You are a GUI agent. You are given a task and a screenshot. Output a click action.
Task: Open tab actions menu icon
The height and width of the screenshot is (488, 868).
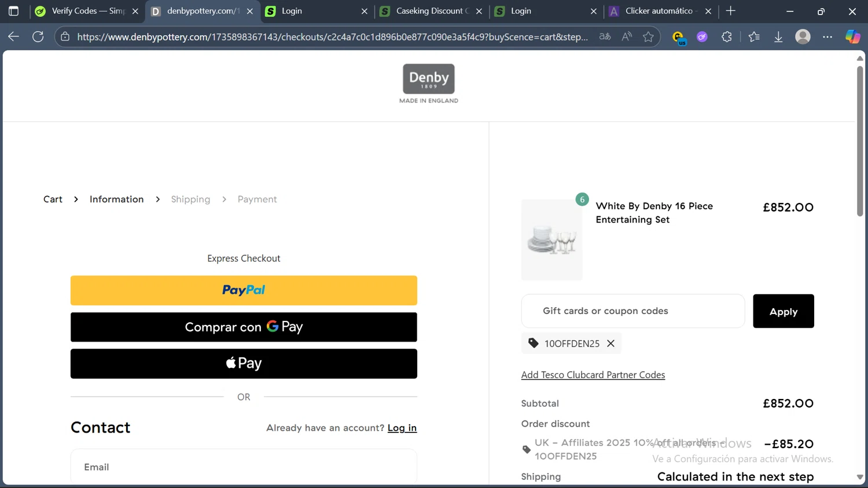coord(13,11)
